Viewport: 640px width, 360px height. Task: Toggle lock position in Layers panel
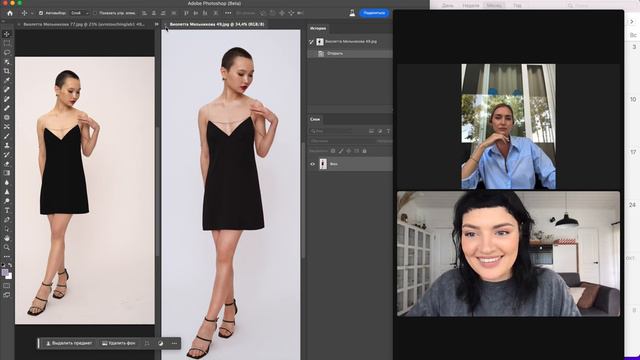tap(349, 151)
